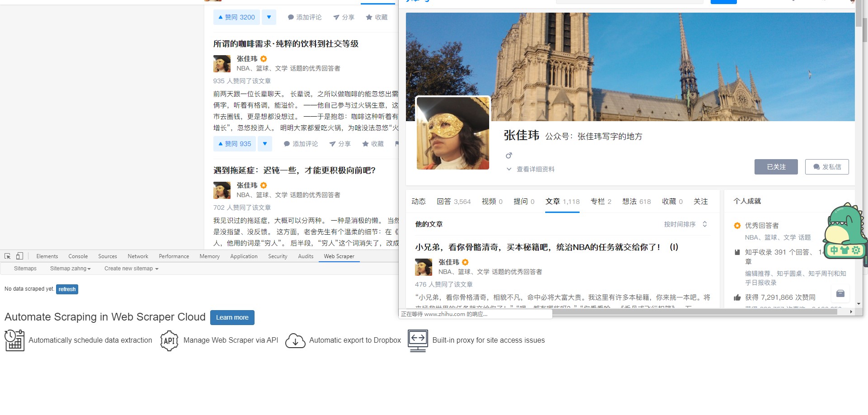
Task: Expand the Sitemap zahng dropdown
Action: pos(70,269)
